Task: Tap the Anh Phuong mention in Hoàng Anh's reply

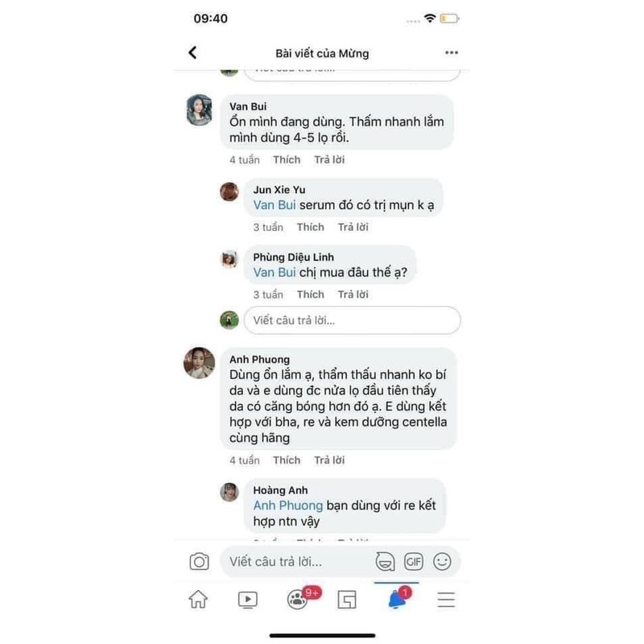Action: 288,506
